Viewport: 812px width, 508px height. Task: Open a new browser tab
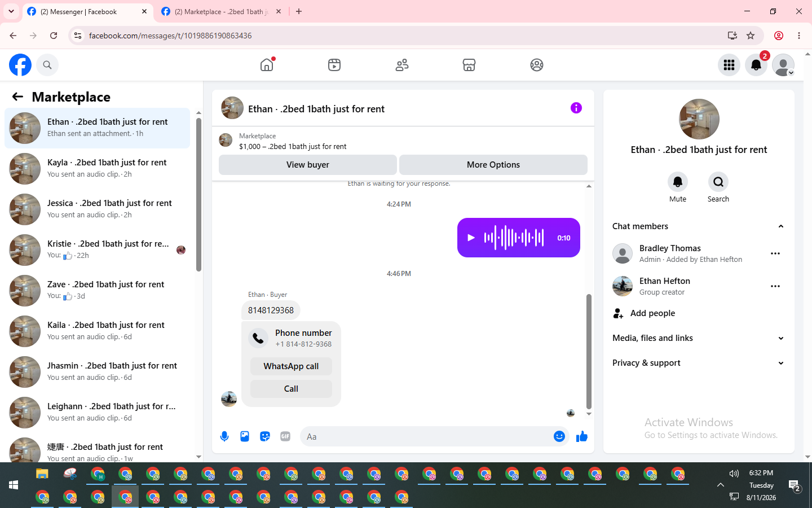click(299, 11)
